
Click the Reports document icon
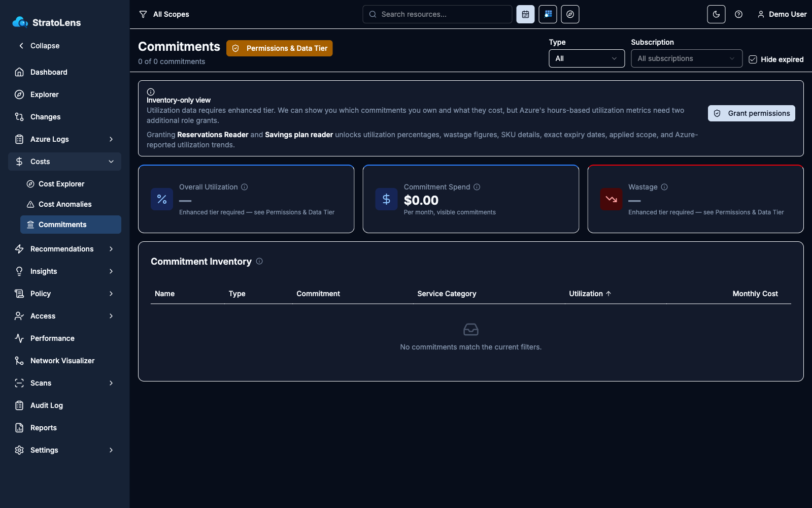[x=19, y=428]
